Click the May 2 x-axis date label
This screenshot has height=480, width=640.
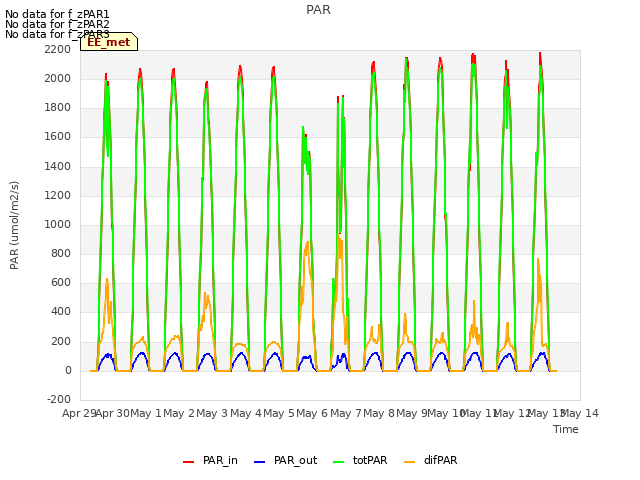(179, 413)
